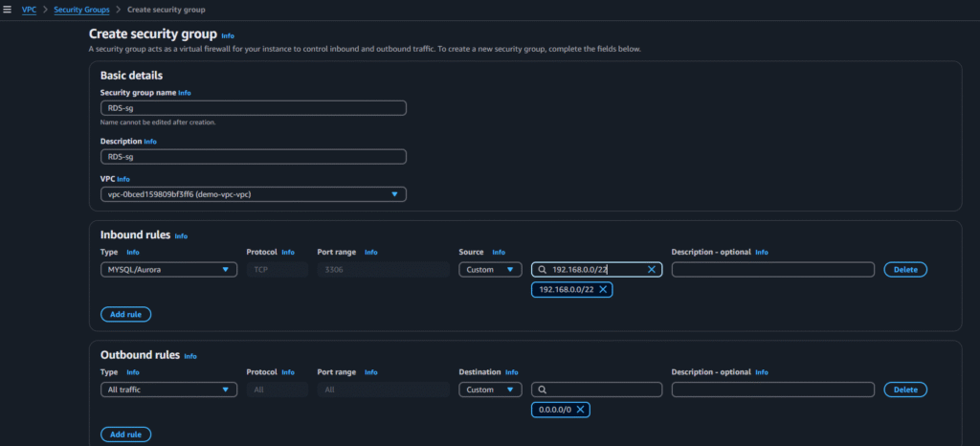
Task: Add rule under Inbound rules
Action: click(x=125, y=314)
